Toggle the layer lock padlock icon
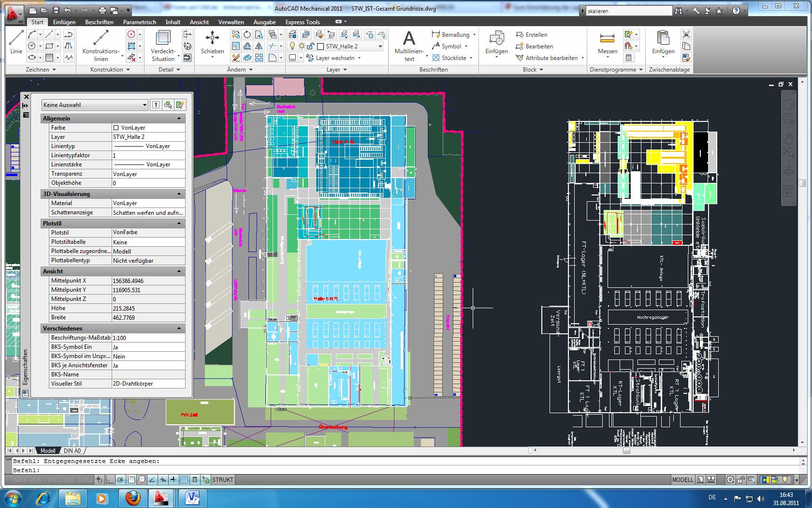 click(310, 46)
